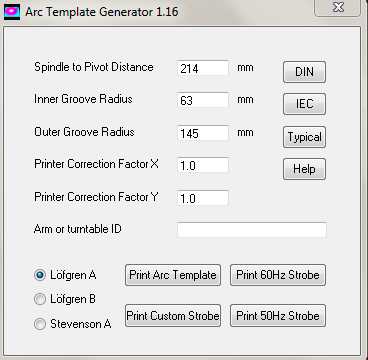This screenshot has height=360, width=368.
Task: Open the Help dialog
Action: 304,169
